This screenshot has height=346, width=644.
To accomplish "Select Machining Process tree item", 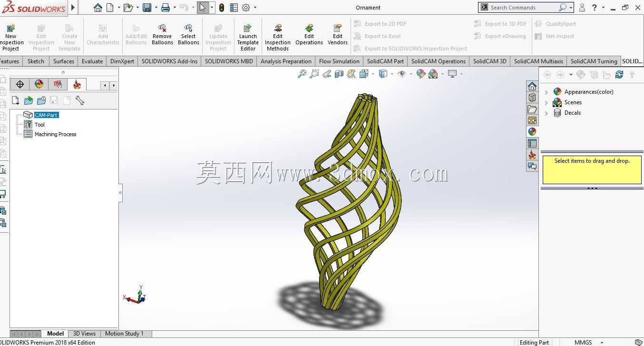I will 55,134.
